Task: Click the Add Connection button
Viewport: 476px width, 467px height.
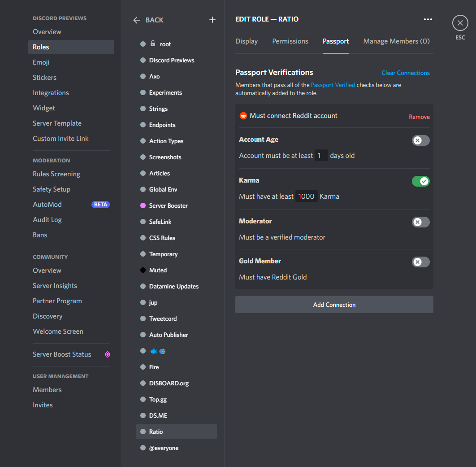Action: pos(334,305)
